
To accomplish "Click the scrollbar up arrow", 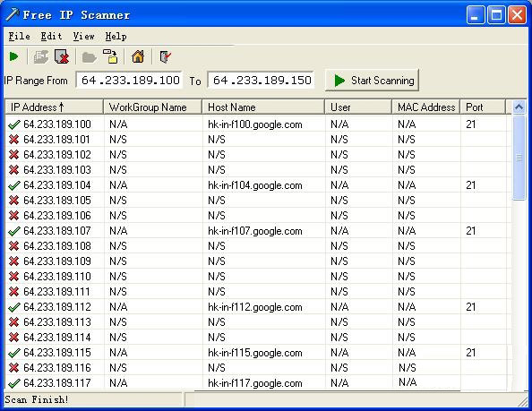I will point(519,107).
